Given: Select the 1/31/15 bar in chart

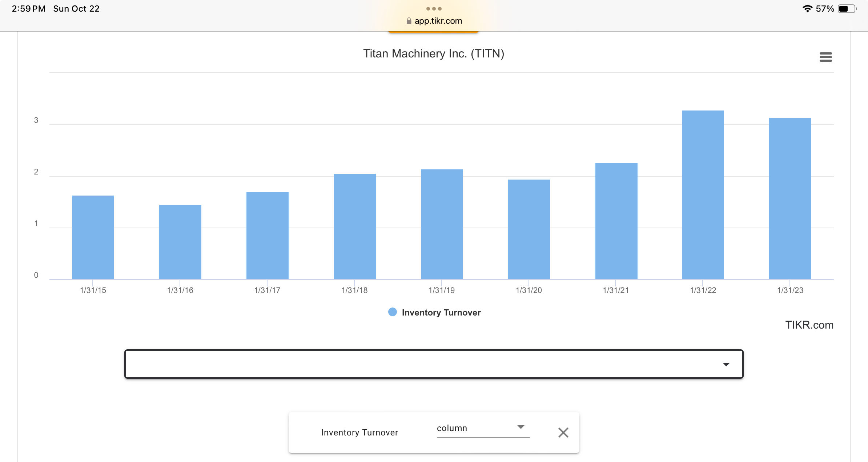Looking at the screenshot, I should (x=93, y=237).
